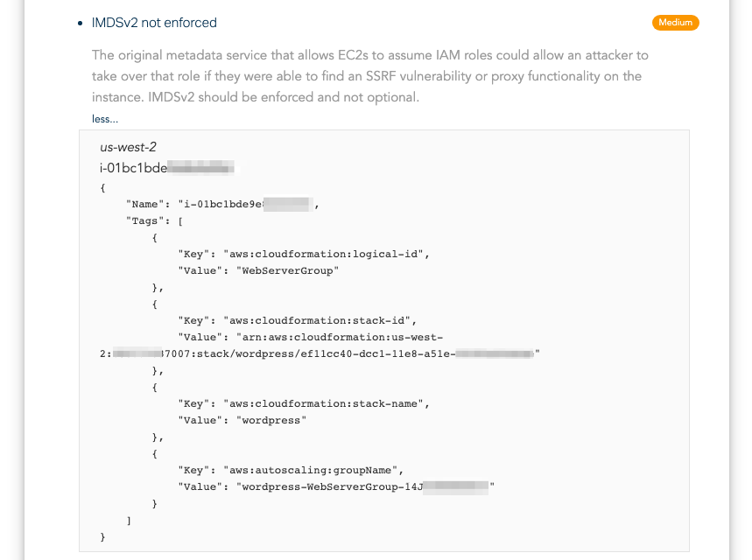Click the Medium severity badge
752x560 pixels.
click(x=675, y=22)
